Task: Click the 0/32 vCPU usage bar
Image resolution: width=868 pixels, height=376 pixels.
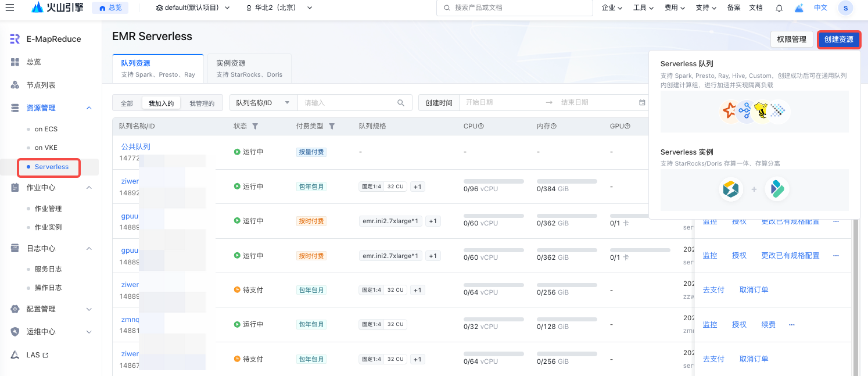Action: pos(494,319)
